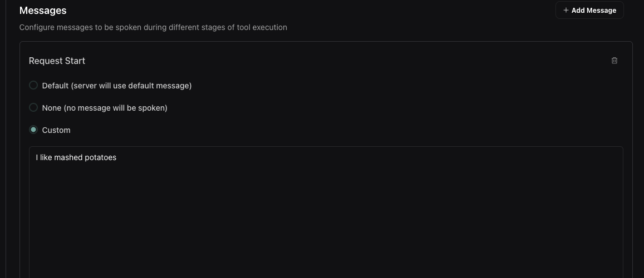Click the 'Configure messages to be spoken' description
The image size is (644, 278).
[153, 27]
